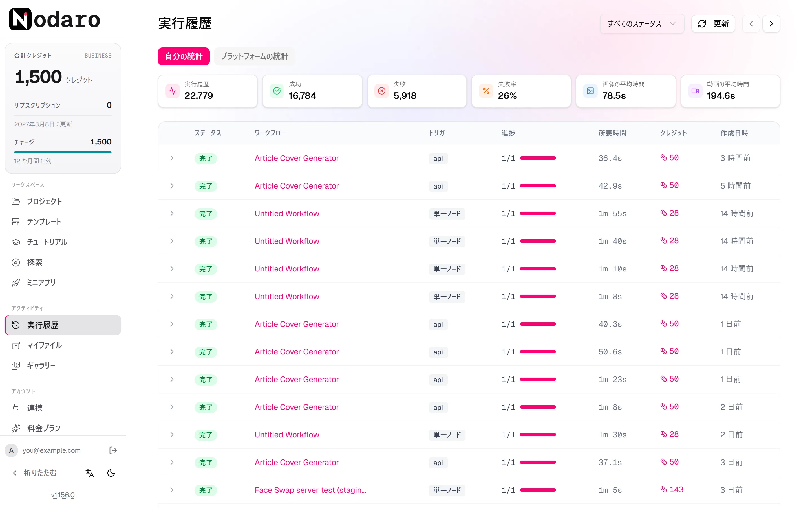Open 連携 with the plug icon
The width and height of the screenshot is (812, 508).
coord(63,408)
